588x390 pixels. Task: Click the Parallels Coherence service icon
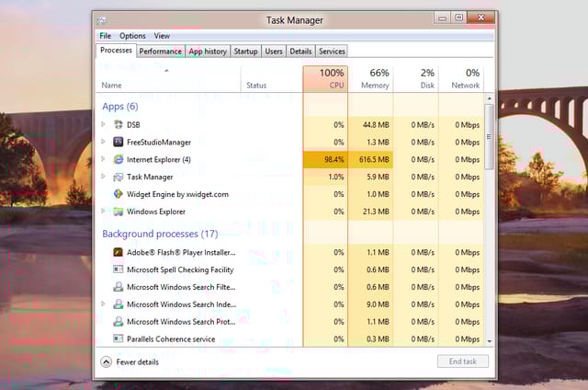click(x=119, y=339)
